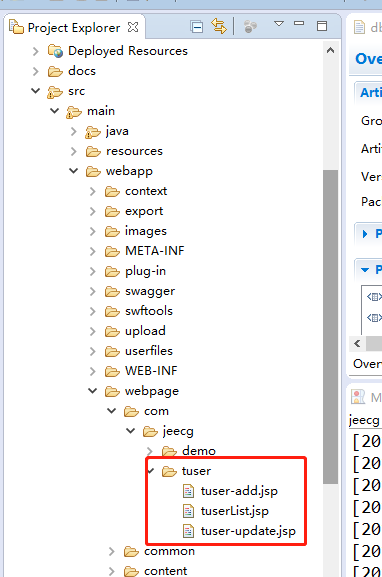Open tuserList.jsp file name
This screenshot has width=382, height=577.
pos(235,511)
